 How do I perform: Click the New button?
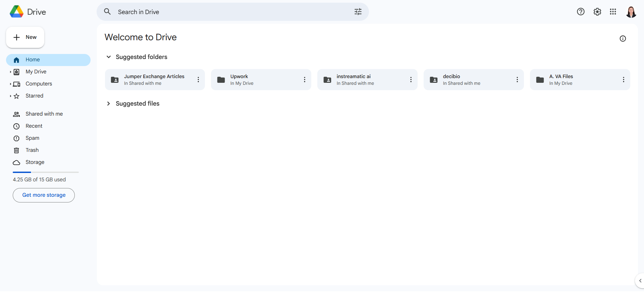pos(25,37)
